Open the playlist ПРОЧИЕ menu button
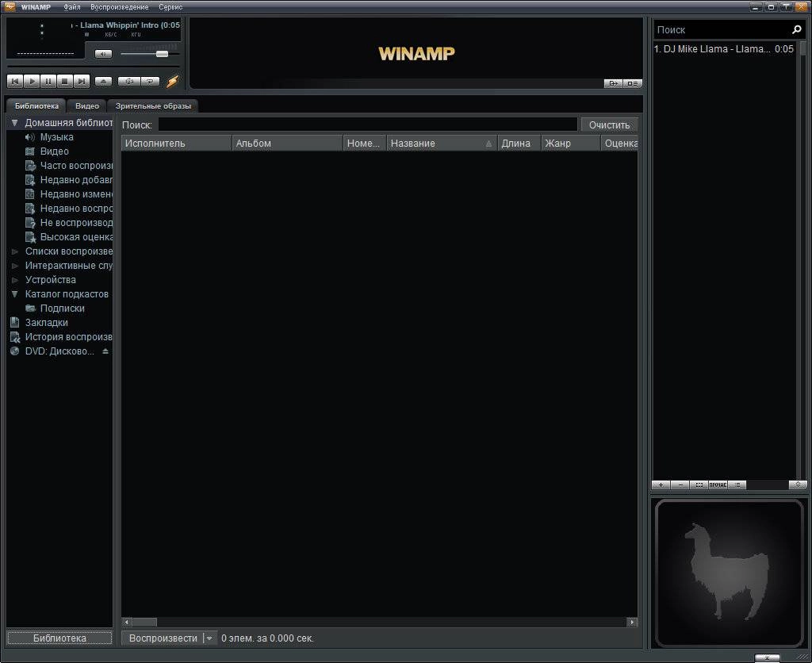812x663 pixels. pos(718,485)
